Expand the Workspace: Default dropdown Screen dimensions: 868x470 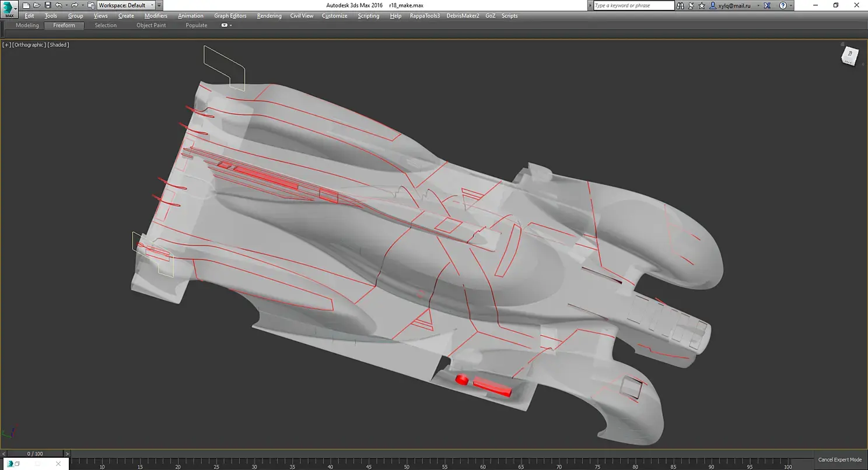pyautogui.click(x=152, y=5)
